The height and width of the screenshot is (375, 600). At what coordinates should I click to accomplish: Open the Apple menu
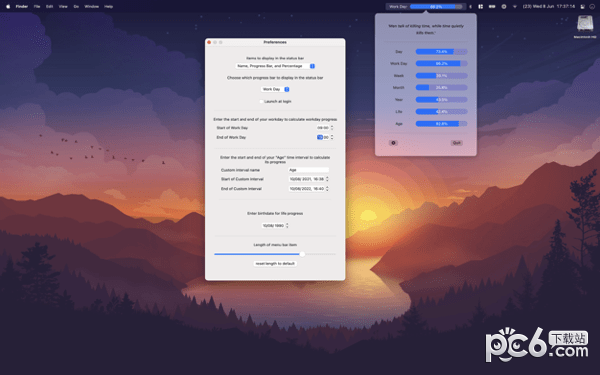pyautogui.click(x=8, y=7)
